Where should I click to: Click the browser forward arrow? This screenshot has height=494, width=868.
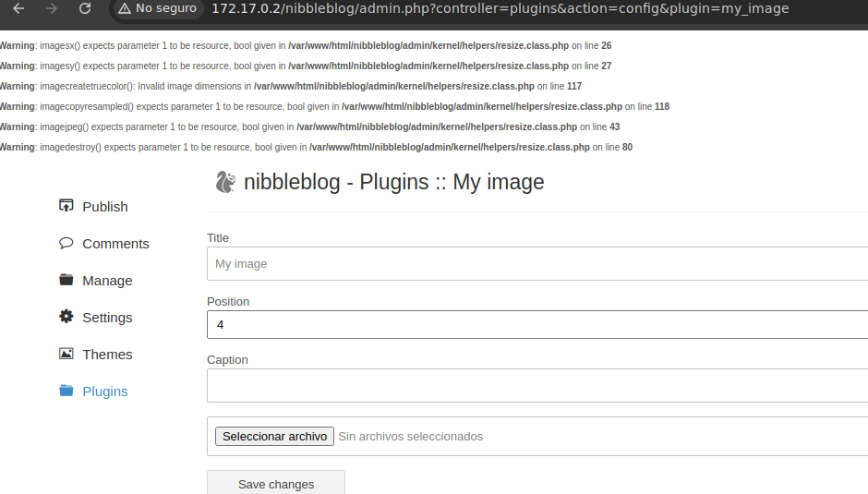point(52,8)
